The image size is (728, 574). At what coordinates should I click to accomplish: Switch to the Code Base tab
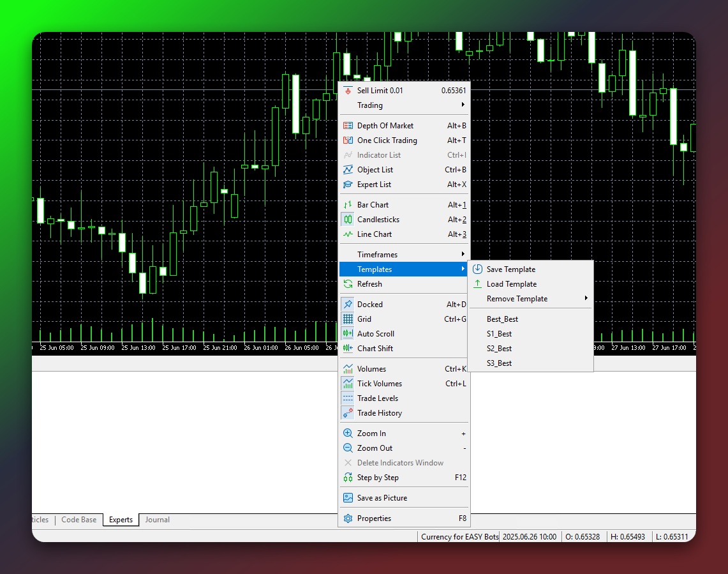point(79,520)
